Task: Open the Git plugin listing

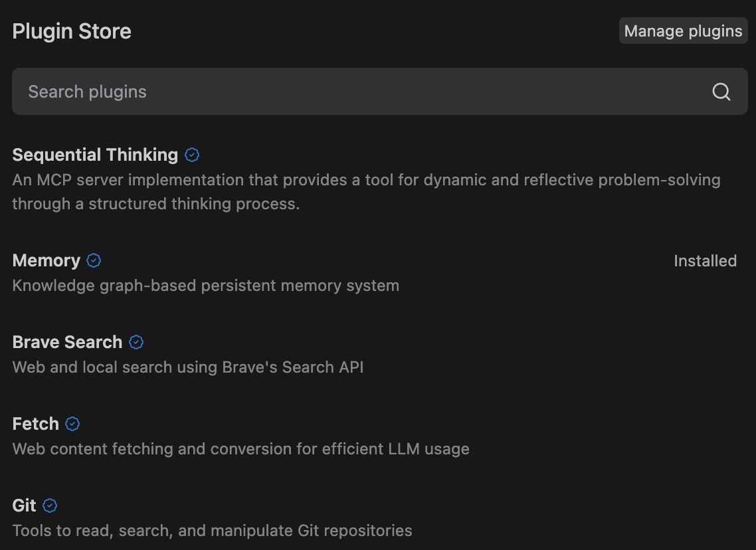Action: coord(24,505)
